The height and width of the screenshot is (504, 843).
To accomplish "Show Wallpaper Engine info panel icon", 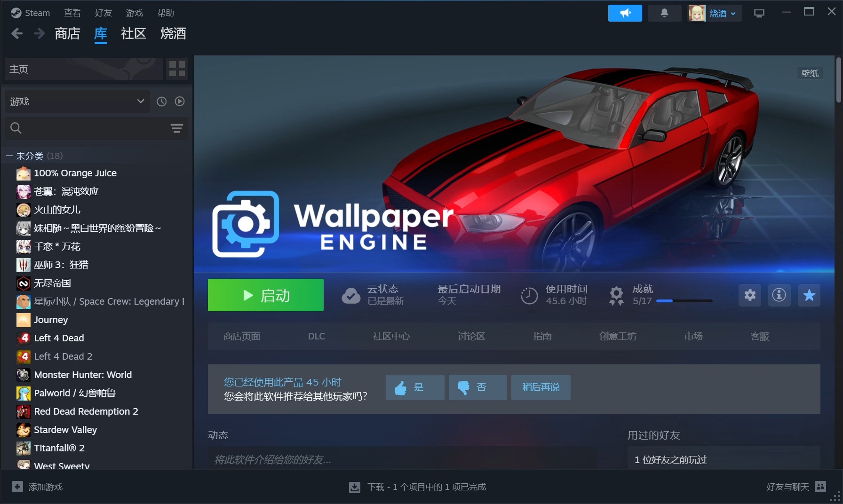I will [x=779, y=295].
